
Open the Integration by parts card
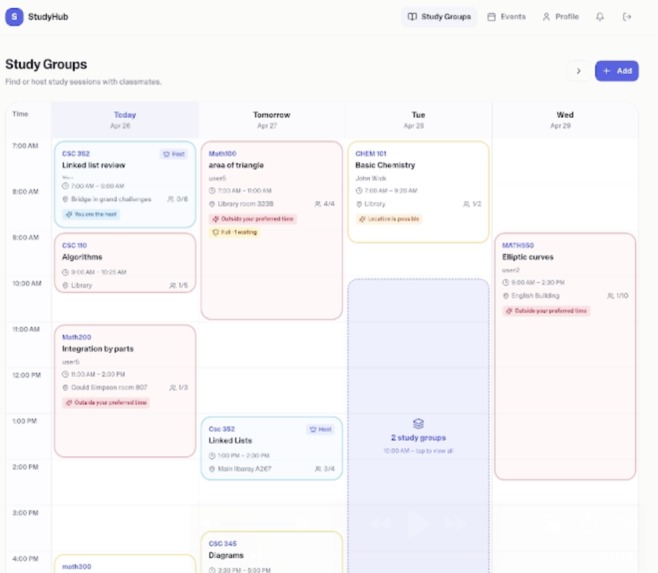(x=125, y=391)
